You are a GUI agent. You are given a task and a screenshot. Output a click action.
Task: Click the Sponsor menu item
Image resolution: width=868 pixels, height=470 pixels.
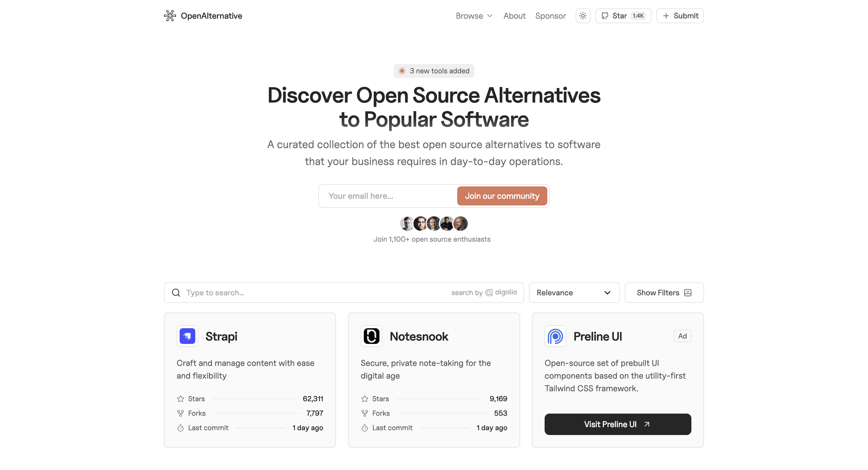[x=550, y=16]
